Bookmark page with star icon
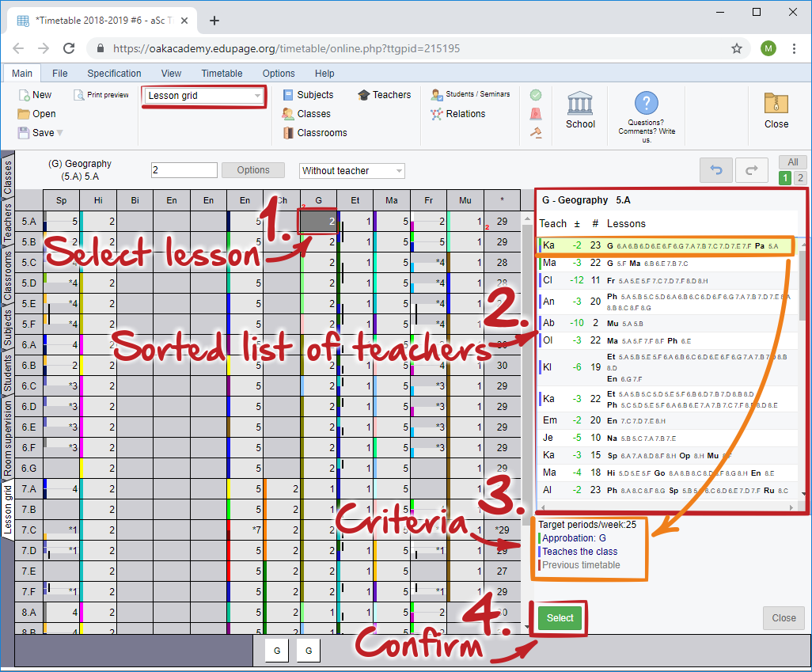The image size is (812, 672). click(x=737, y=48)
